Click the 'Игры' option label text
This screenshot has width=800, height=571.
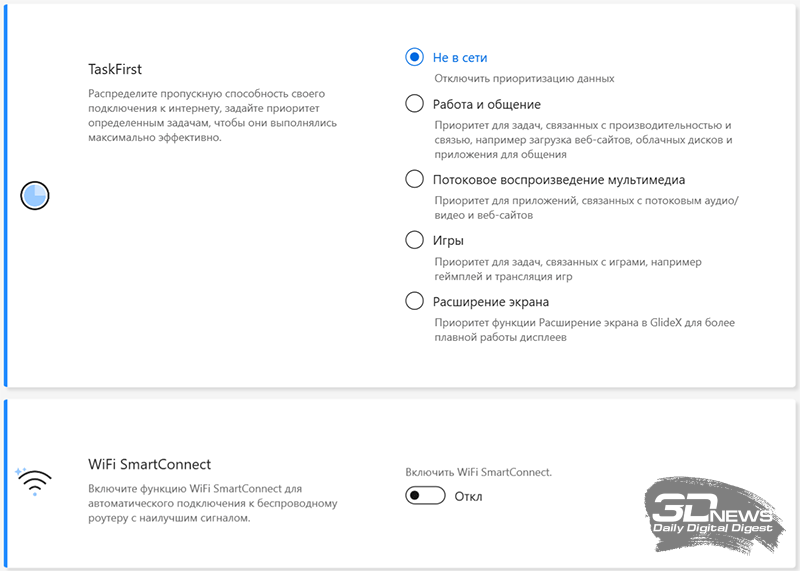448,240
